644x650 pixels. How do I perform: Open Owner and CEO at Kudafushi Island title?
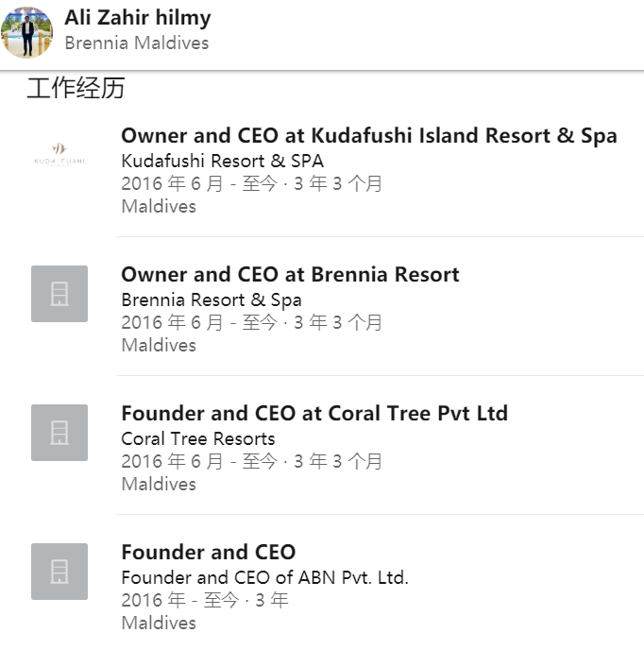(368, 136)
